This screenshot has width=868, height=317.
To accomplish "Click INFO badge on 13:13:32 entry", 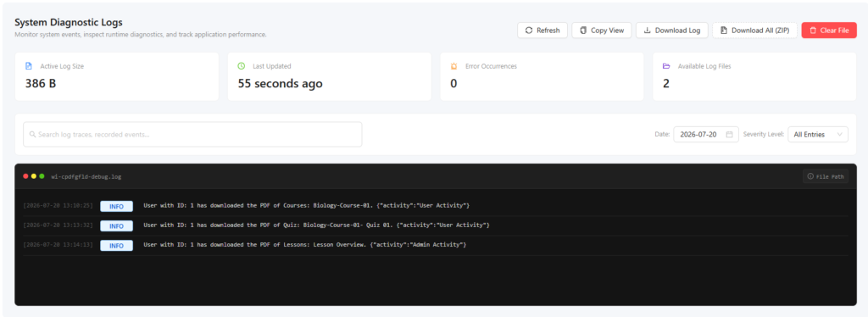I will click(116, 225).
